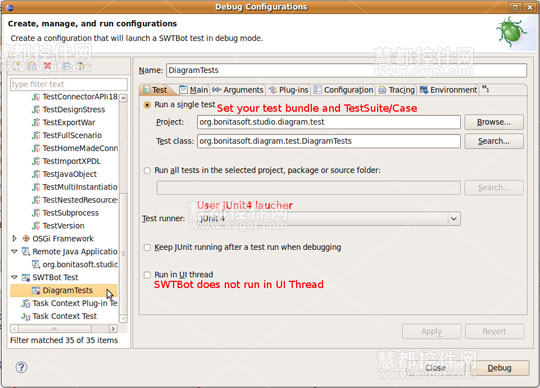Click the Duplicate configuration toolbar icon
The width and height of the screenshot is (540, 388).
[x=32, y=66]
